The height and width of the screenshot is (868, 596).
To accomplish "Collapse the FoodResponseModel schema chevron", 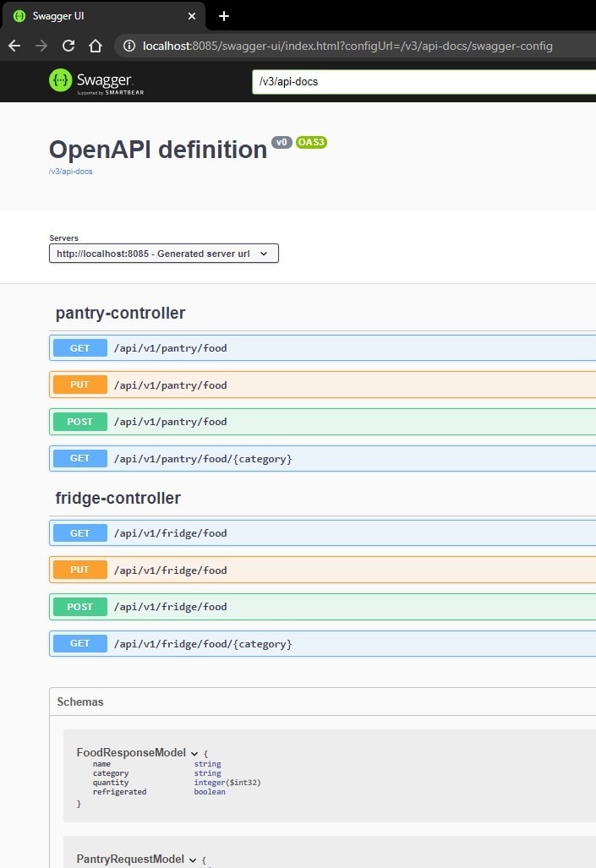I will pyautogui.click(x=194, y=753).
